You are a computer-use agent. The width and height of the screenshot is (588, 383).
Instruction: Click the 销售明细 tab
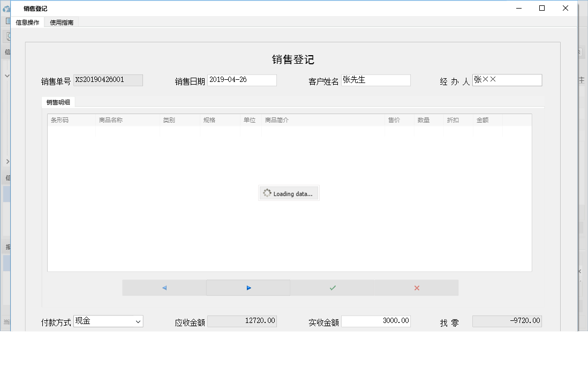pos(58,102)
